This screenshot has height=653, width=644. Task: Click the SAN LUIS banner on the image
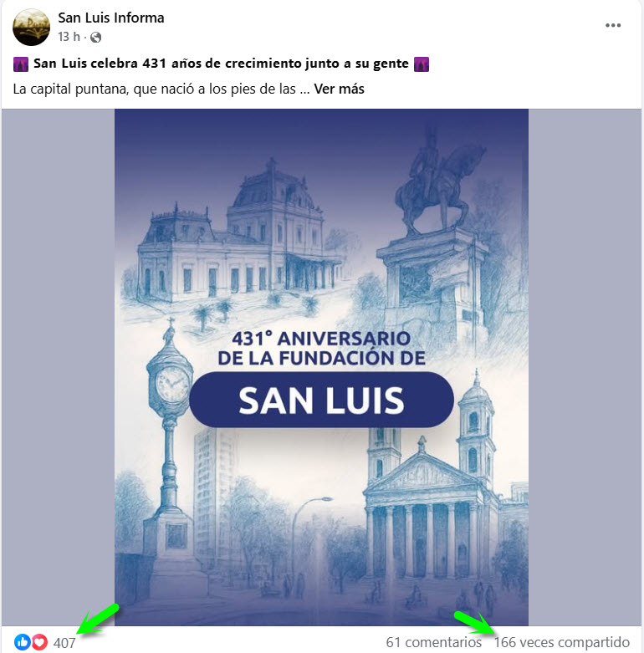[x=321, y=400]
